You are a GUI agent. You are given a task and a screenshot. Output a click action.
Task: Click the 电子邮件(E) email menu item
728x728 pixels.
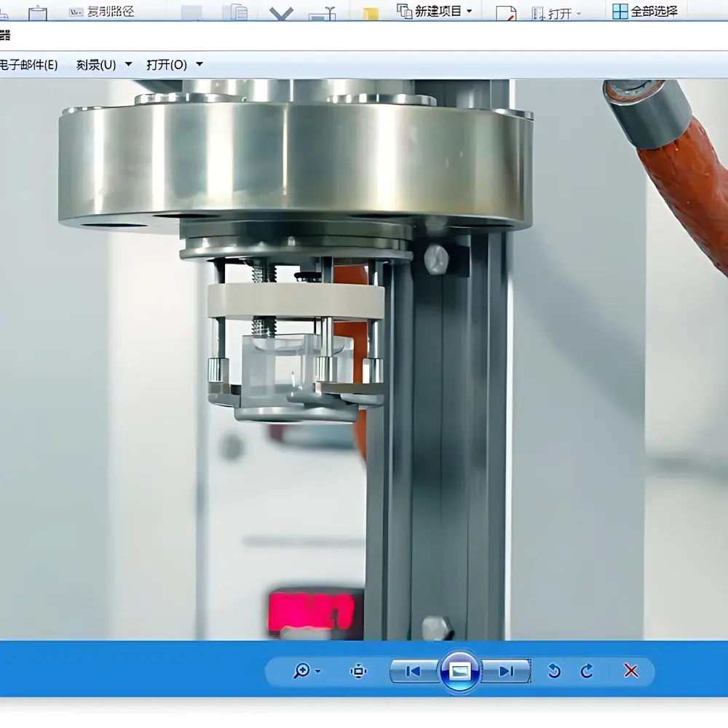(29, 65)
